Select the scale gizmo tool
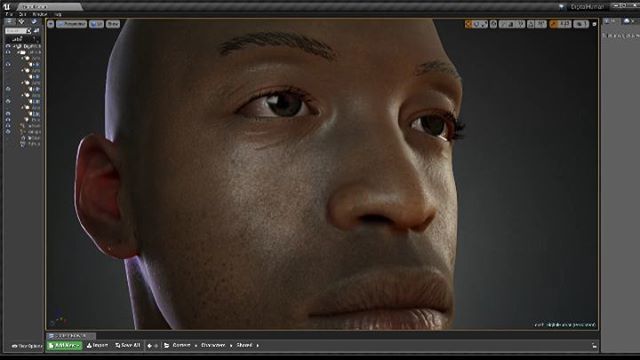This screenshot has width=640, height=360. pos(484,24)
